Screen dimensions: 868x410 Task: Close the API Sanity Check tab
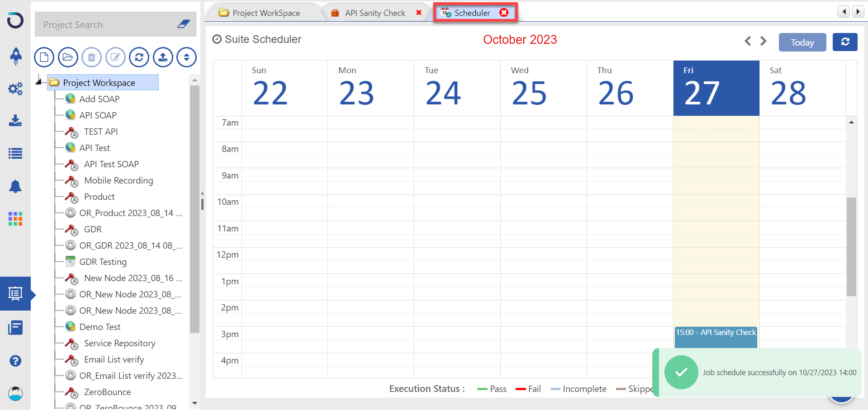(419, 13)
